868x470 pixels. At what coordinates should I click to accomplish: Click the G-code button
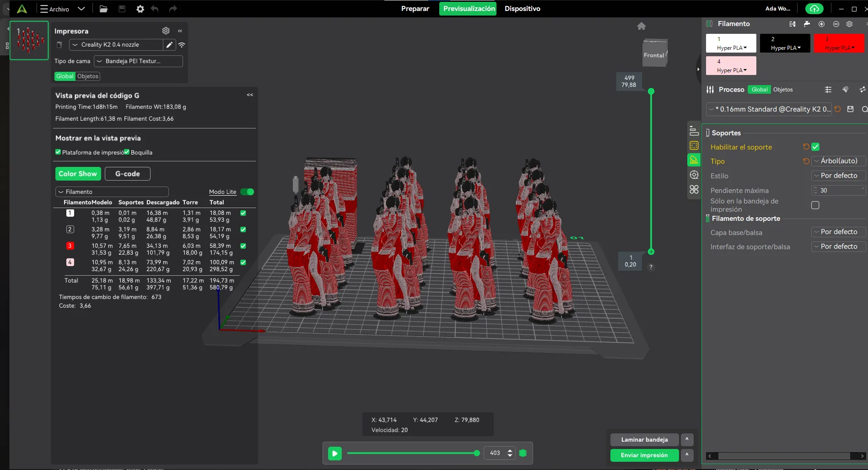pos(127,174)
